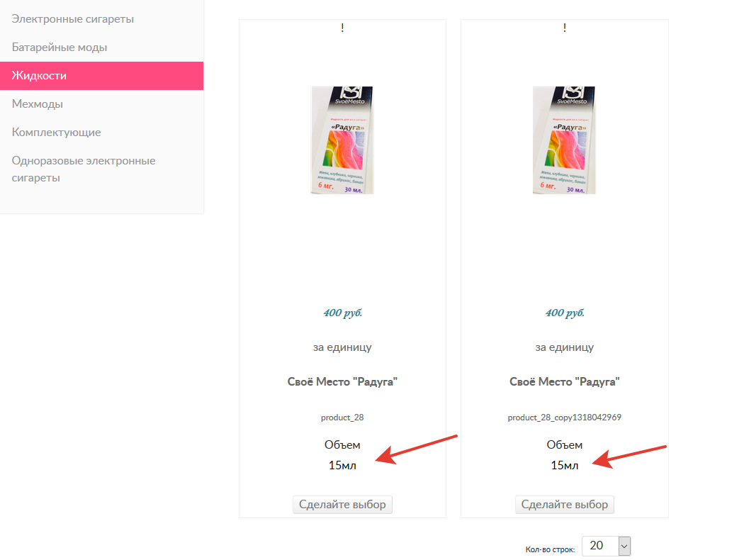Expand the Кол-во строк dropdown

tap(606, 545)
